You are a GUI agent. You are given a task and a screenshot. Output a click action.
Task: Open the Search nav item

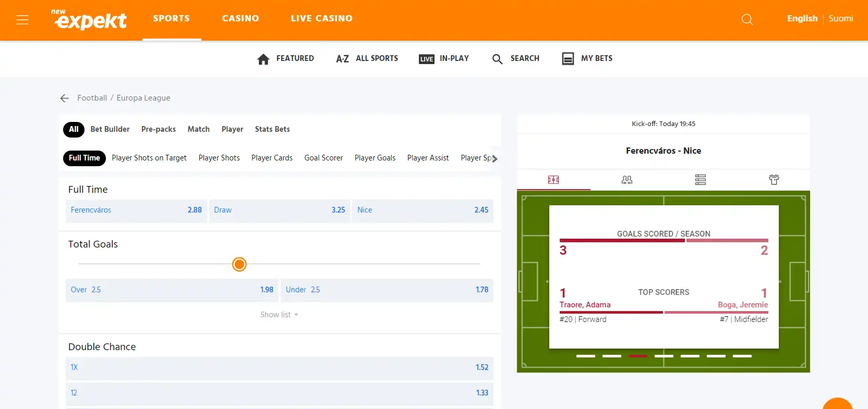coord(516,59)
